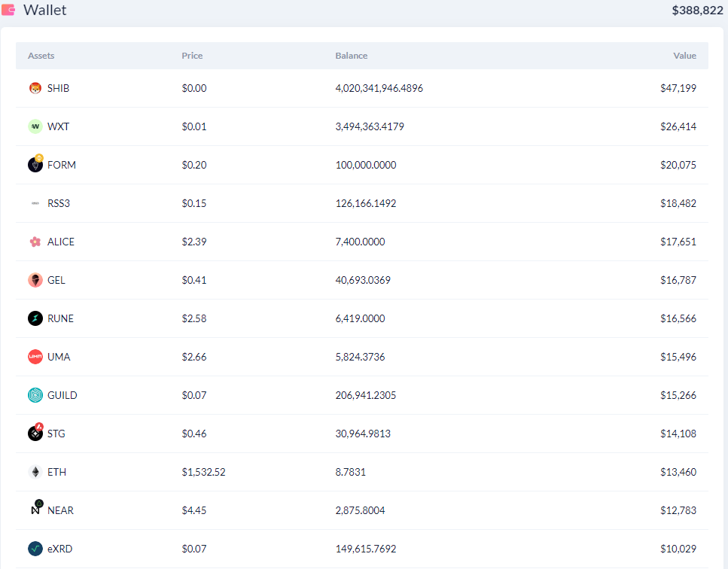The image size is (728, 569).
Task: Click the RUNE token icon
Action: point(35,318)
